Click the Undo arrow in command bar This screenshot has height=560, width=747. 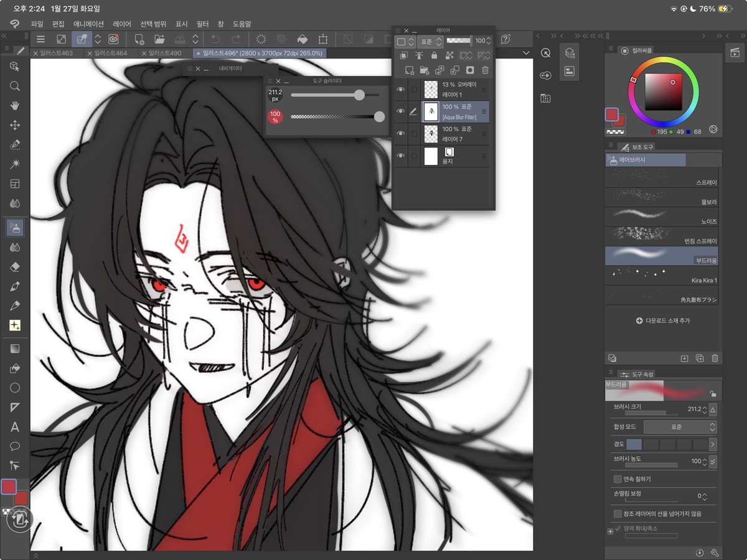click(x=215, y=39)
